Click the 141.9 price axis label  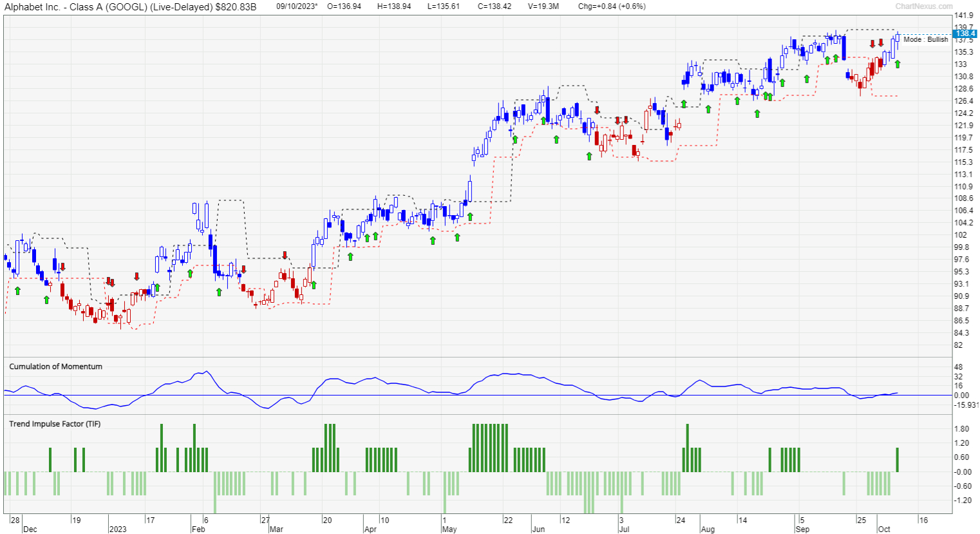964,15
